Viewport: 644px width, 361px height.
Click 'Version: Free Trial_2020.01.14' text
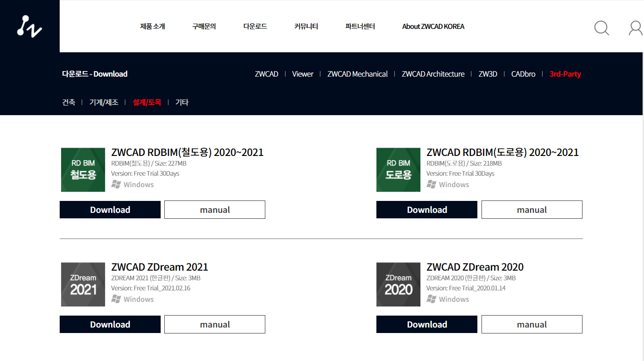(x=466, y=288)
